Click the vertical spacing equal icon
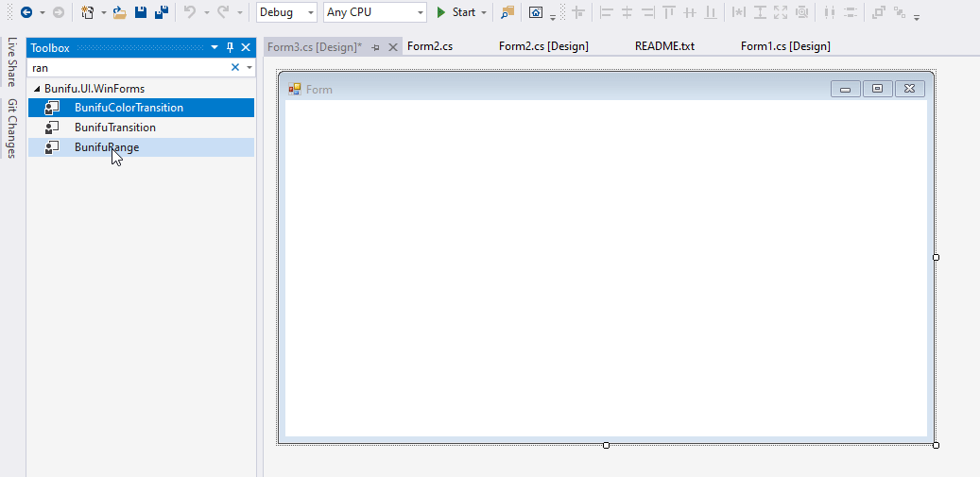 pyautogui.click(x=850, y=12)
